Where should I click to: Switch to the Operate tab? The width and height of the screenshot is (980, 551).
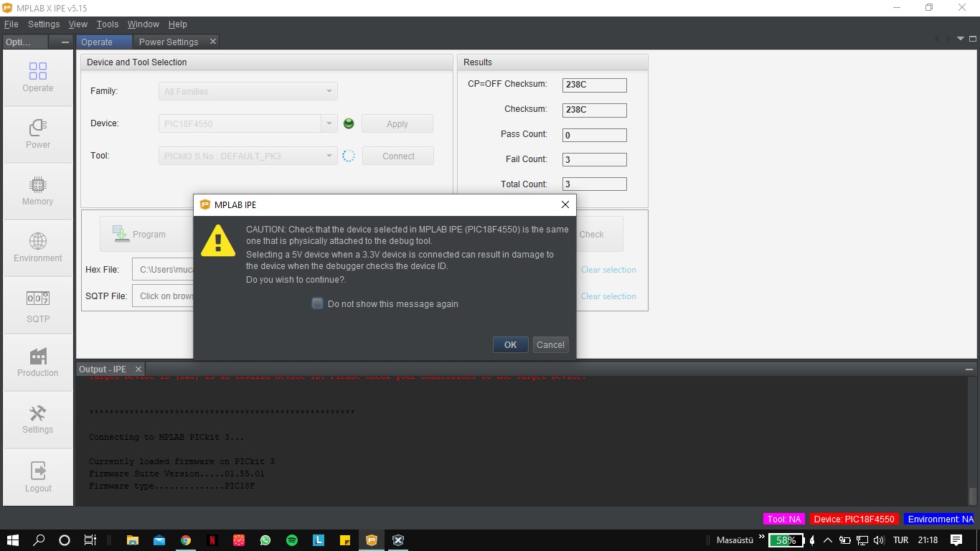pyautogui.click(x=105, y=42)
